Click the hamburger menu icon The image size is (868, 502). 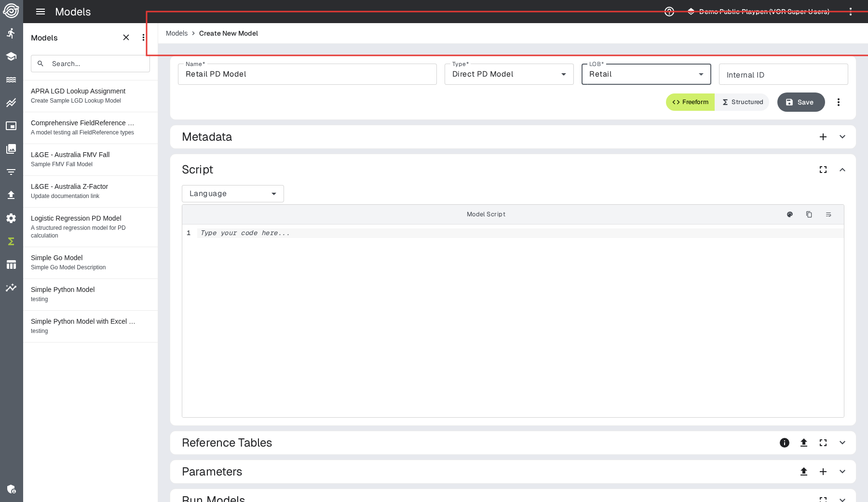pos(41,12)
